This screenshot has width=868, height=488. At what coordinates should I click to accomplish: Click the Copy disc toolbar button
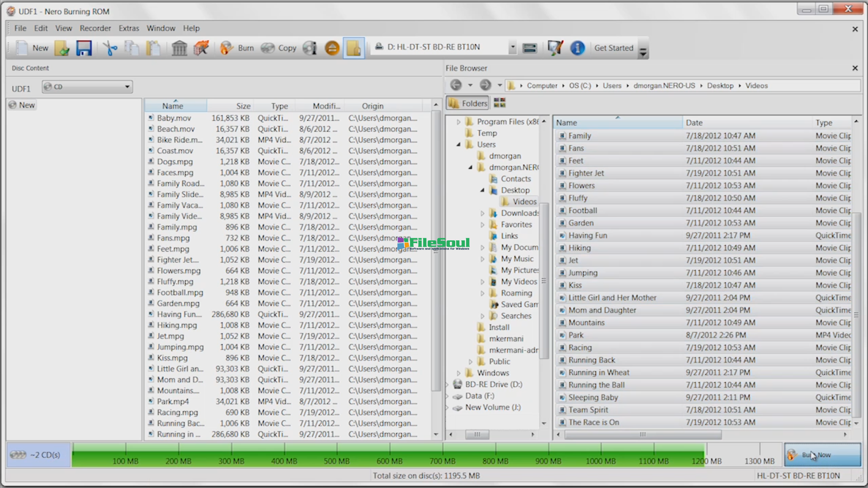click(x=278, y=48)
